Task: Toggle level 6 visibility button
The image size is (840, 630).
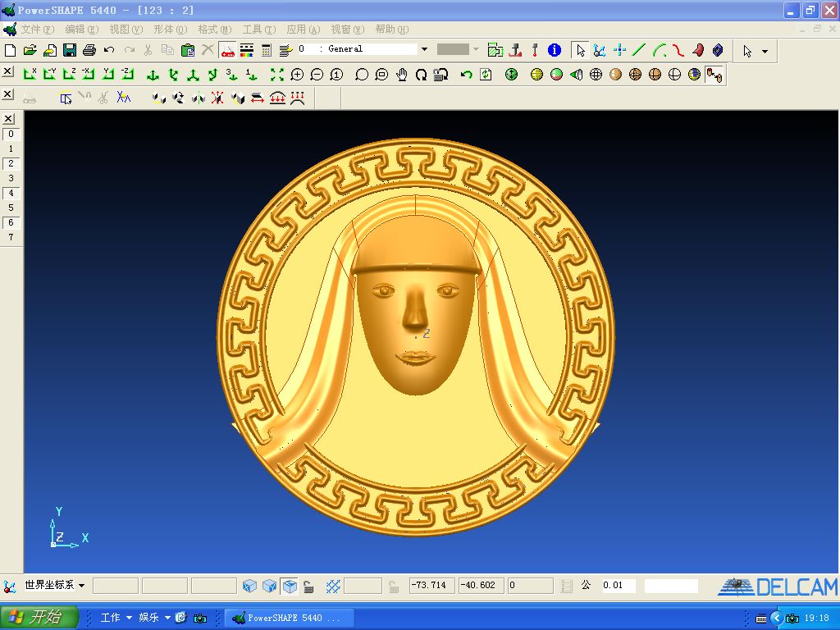Action: 11,222
